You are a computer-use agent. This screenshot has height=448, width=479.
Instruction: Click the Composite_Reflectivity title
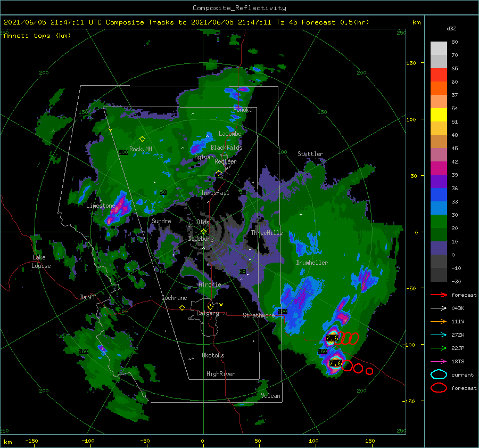(x=240, y=8)
